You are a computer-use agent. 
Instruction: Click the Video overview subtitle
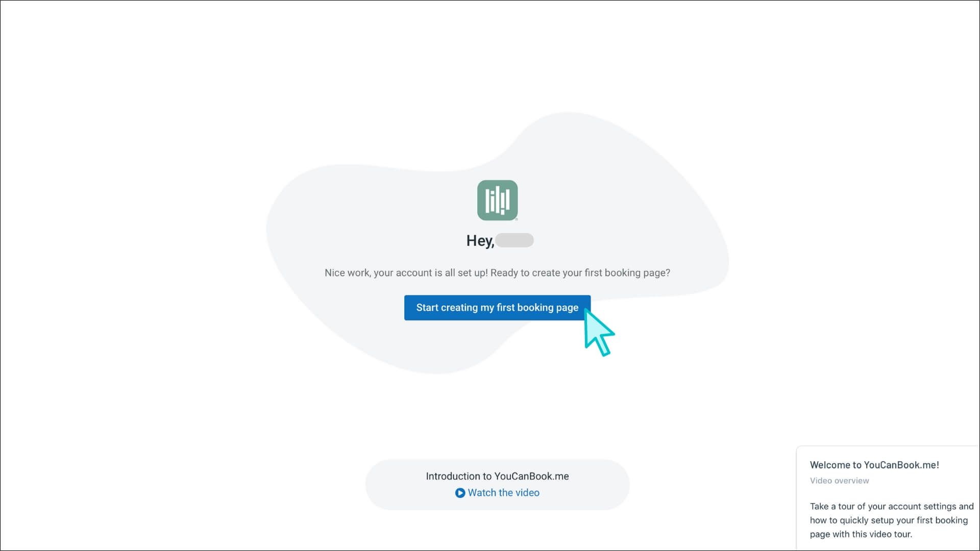coord(839,481)
